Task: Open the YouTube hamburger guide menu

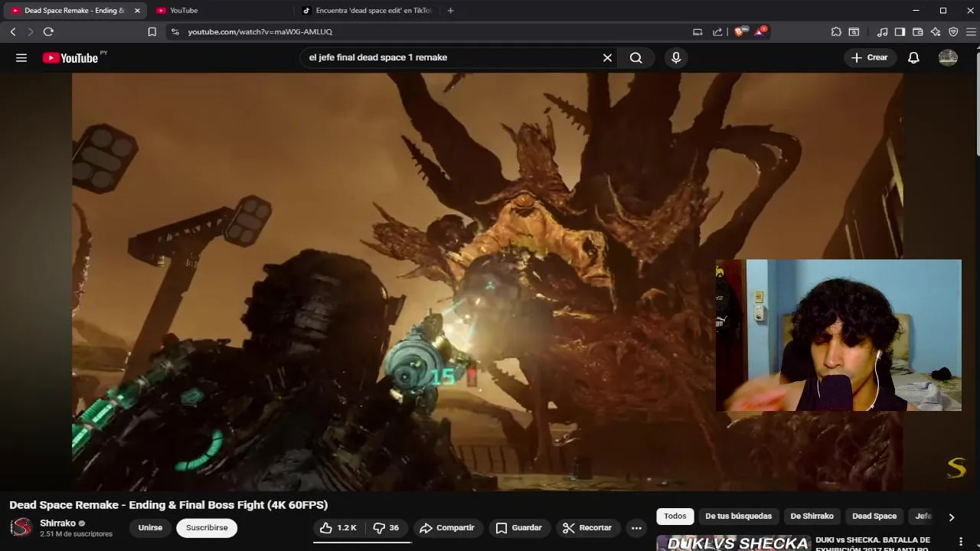Action: [21, 57]
